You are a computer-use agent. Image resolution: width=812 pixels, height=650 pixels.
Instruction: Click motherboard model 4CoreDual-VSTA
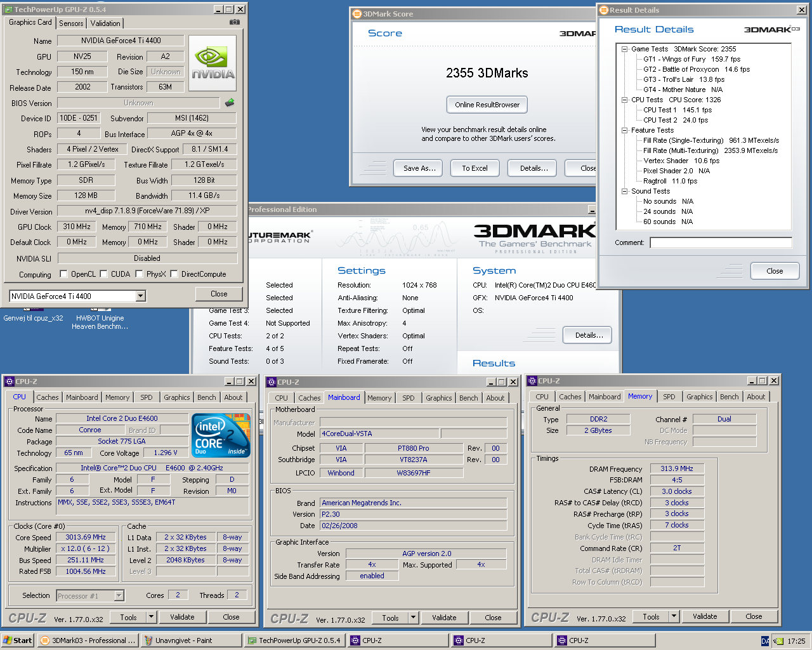378,434
